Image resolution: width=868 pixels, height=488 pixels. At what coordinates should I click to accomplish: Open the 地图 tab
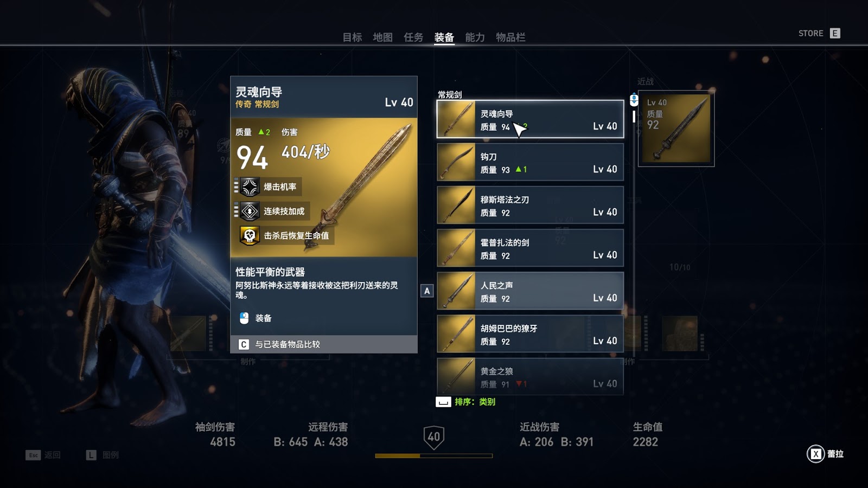[382, 37]
